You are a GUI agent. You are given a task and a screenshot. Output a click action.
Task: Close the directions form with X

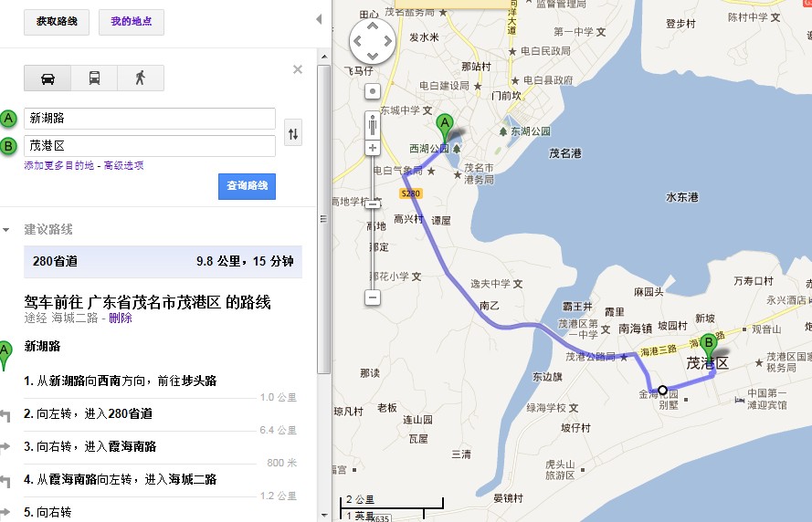pyautogui.click(x=297, y=69)
